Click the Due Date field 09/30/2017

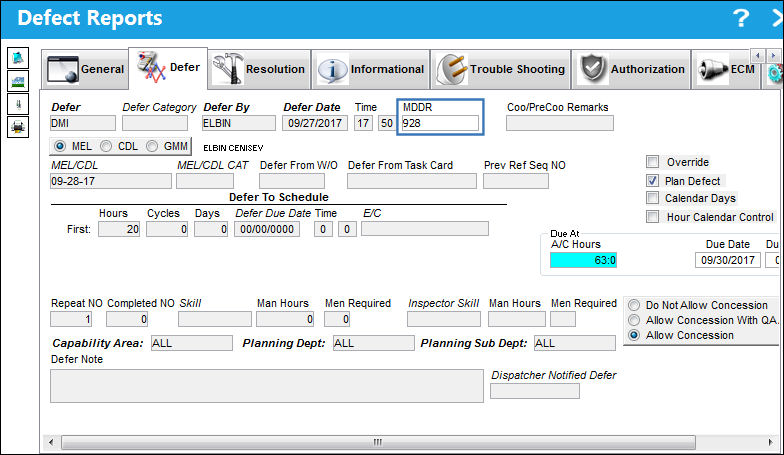pos(728,260)
